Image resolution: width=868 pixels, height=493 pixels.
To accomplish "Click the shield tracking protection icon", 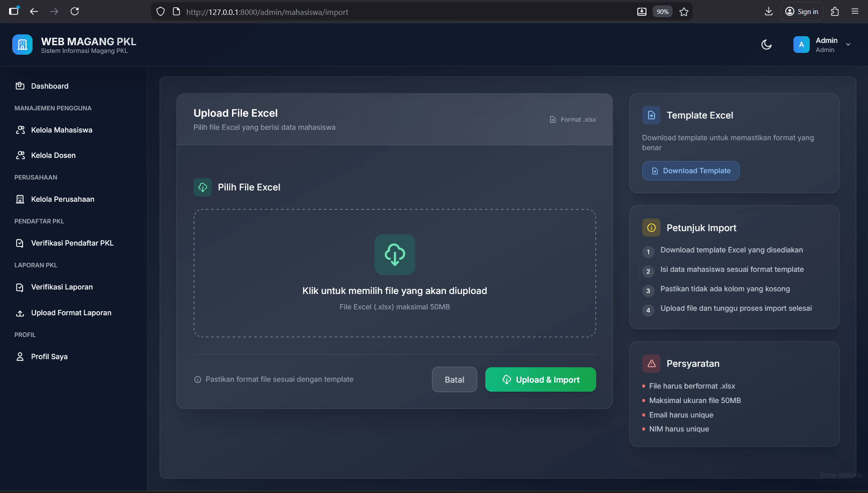I will [x=161, y=12].
